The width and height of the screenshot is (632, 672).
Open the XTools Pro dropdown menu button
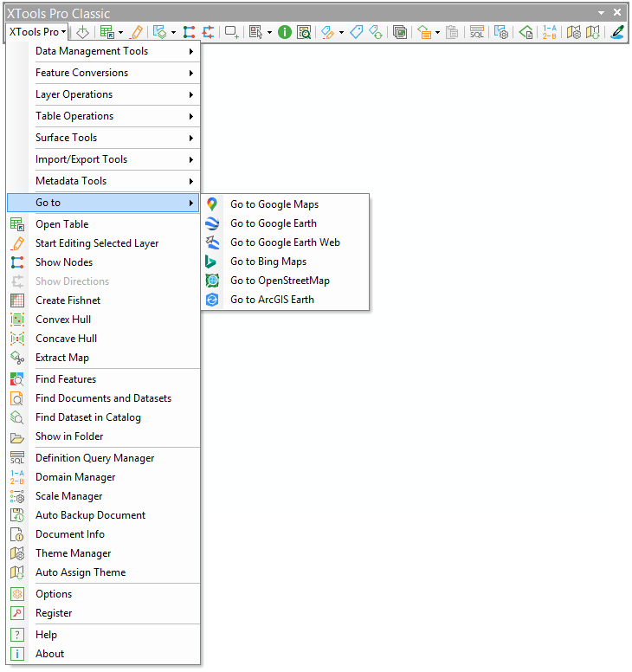tap(38, 32)
